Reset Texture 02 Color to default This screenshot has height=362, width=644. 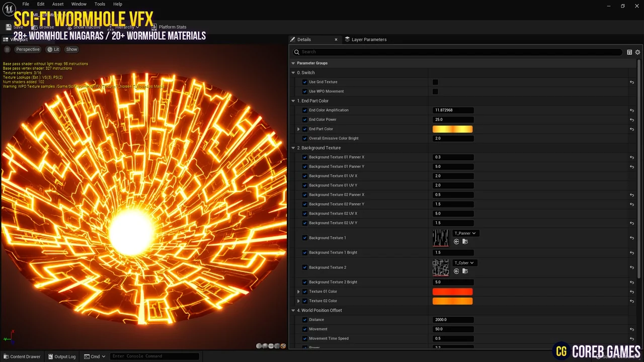point(631,301)
